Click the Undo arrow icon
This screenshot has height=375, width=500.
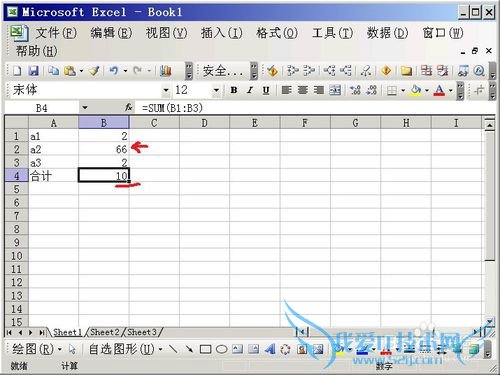pyautogui.click(x=114, y=71)
